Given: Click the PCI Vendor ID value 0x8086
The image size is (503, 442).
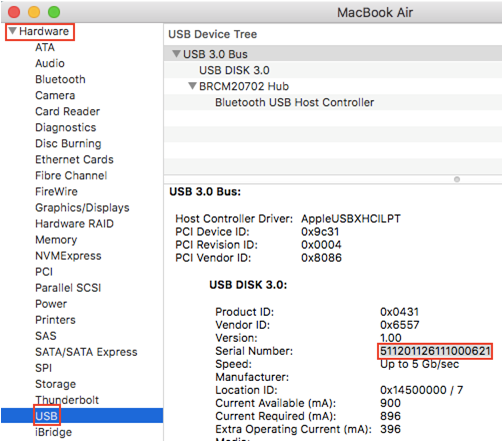Looking at the screenshot, I should coord(321,258).
